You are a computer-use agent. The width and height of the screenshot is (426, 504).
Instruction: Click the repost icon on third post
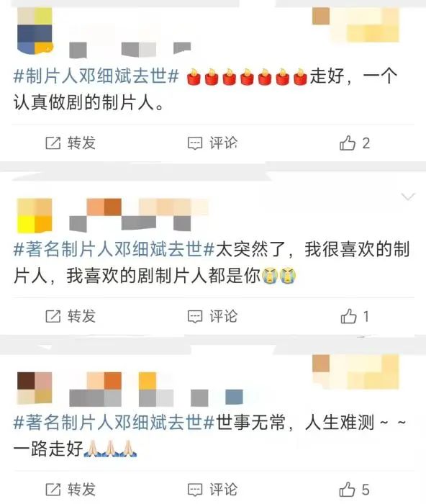[x=53, y=490]
